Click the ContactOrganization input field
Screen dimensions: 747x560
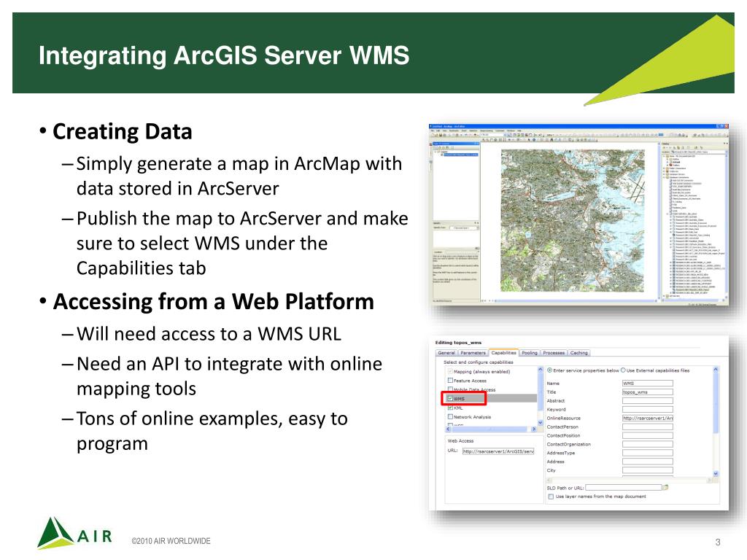[648, 444]
